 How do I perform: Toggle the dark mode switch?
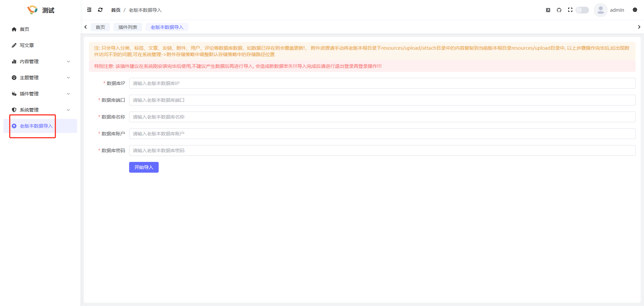pyautogui.click(x=582, y=10)
